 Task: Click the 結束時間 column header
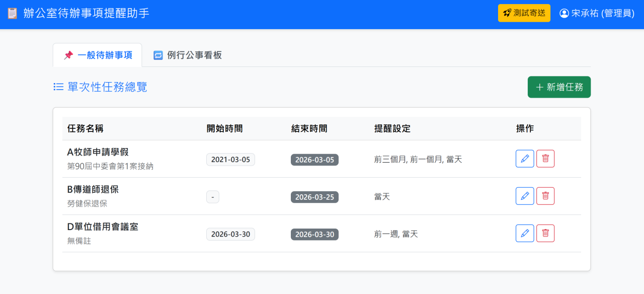click(x=309, y=128)
